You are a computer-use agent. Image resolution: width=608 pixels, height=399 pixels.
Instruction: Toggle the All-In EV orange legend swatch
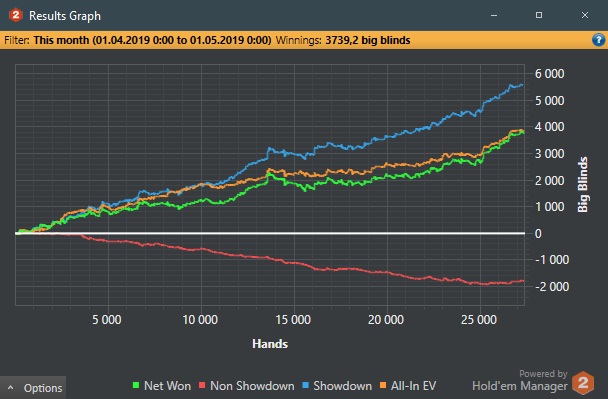pos(383,385)
